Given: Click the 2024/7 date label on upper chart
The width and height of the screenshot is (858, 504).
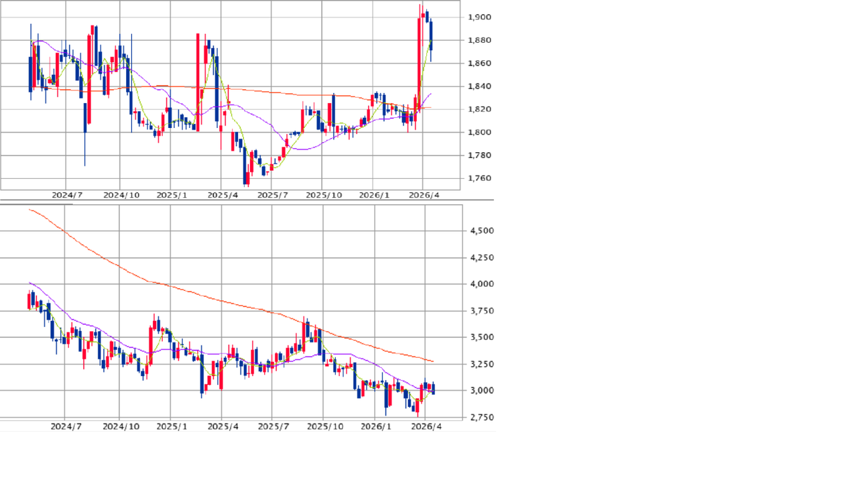Looking at the screenshot, I should coord(66,195).
